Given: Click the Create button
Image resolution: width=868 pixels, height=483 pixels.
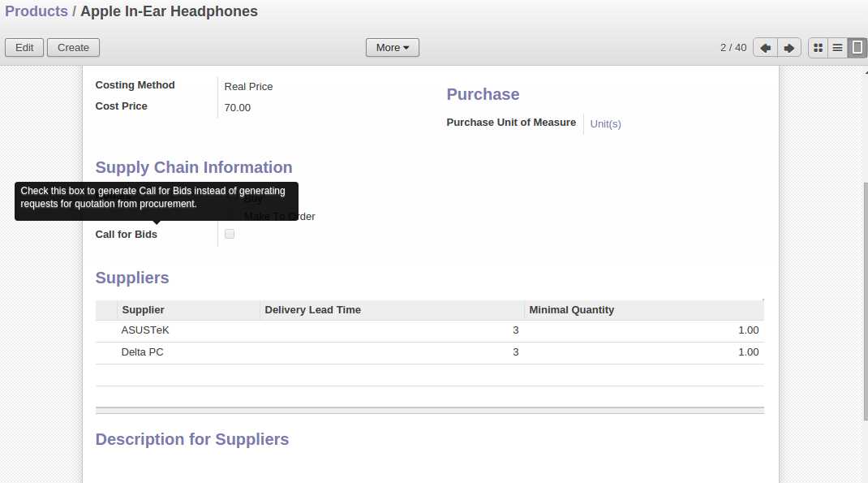Looking at the screenshot, I should point(73,48).
